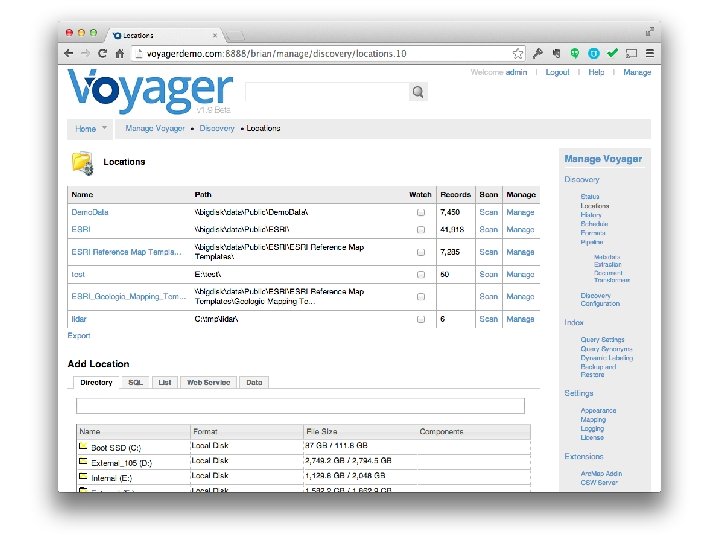Open Query Settings under Index
Screen dimensions: 720x540
point(602,339)
